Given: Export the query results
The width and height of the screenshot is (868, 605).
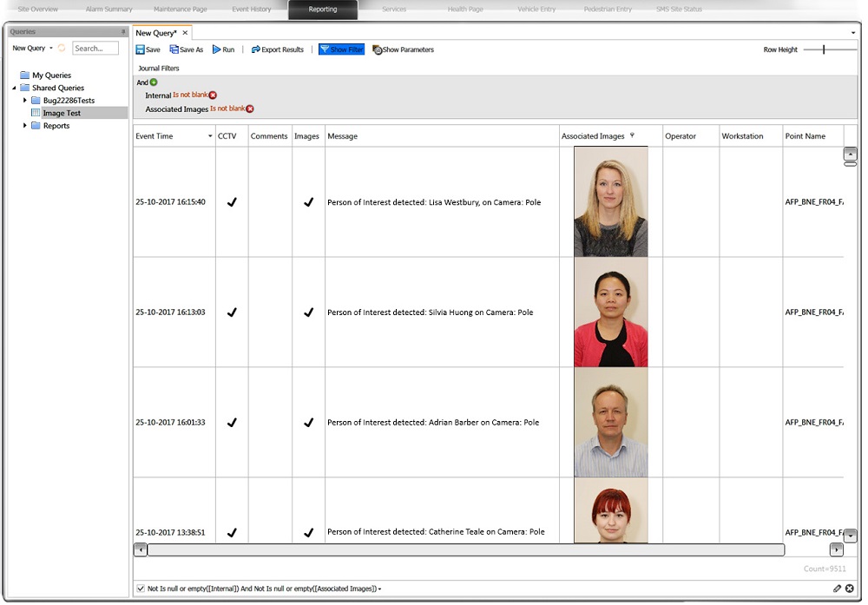Looking at the screenshot, I should pyautogui.click(x=278, y=49).
